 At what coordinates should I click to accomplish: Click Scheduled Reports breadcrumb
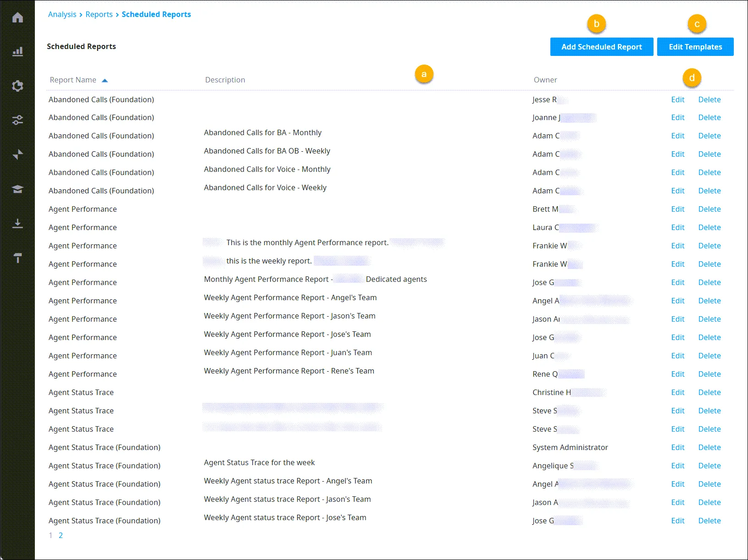(156, 14)
